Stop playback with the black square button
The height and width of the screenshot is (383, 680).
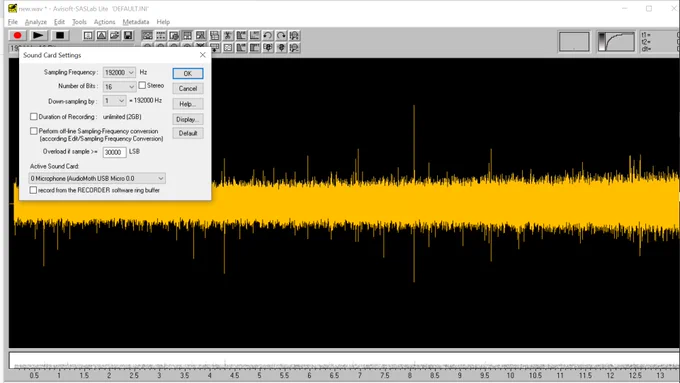coord(60,35)
